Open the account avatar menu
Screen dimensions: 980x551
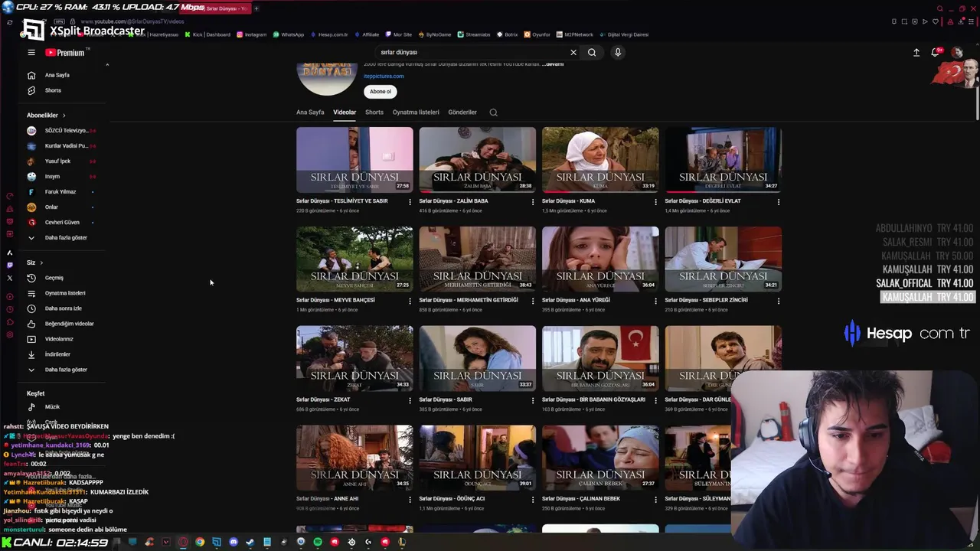click(x=957, y=52)
